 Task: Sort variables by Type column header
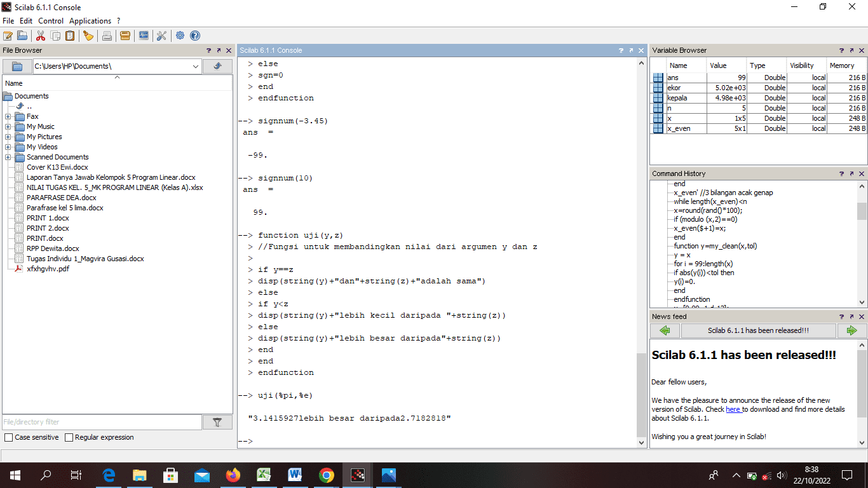click(x=766, y=65)
